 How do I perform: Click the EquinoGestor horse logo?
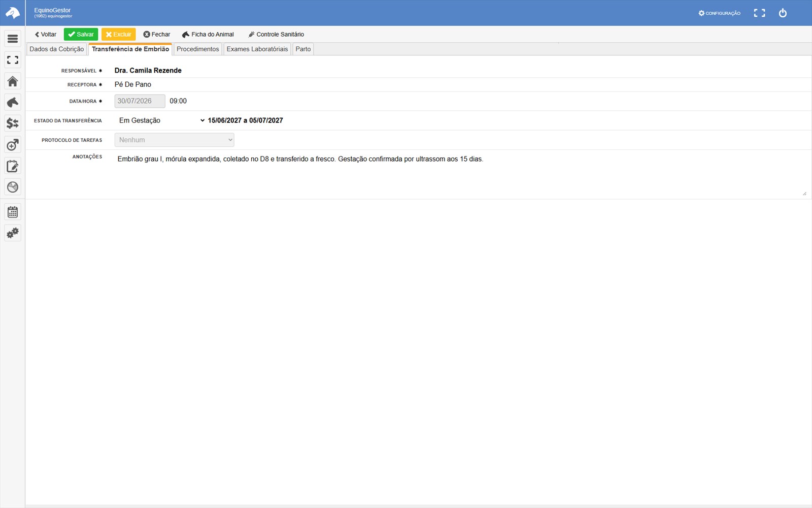[x=13, y=13]
